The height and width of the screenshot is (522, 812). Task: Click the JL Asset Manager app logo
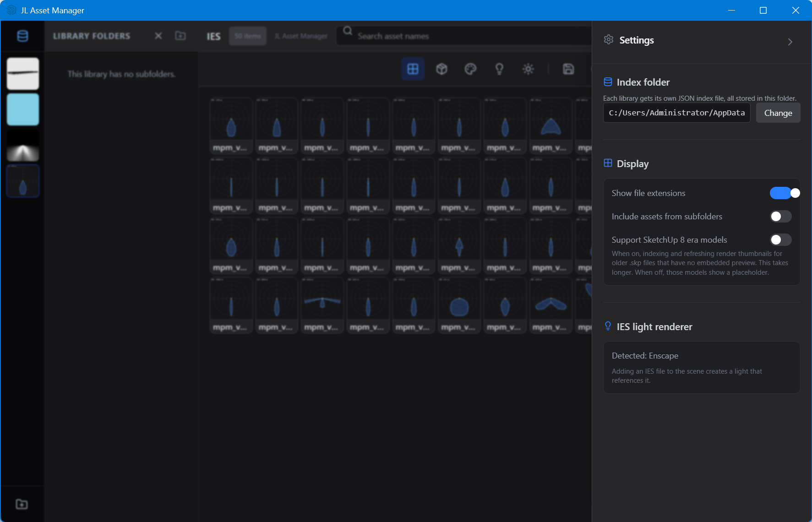11,10
